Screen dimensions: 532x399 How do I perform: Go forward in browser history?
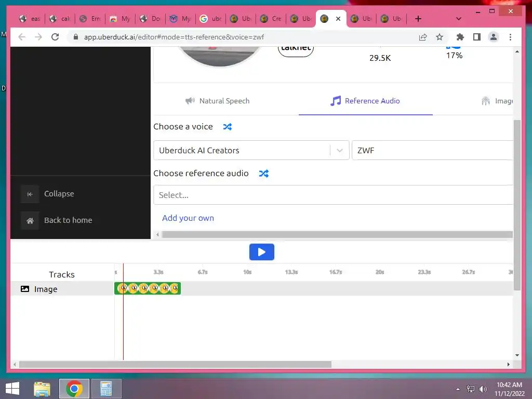(38, 37)
